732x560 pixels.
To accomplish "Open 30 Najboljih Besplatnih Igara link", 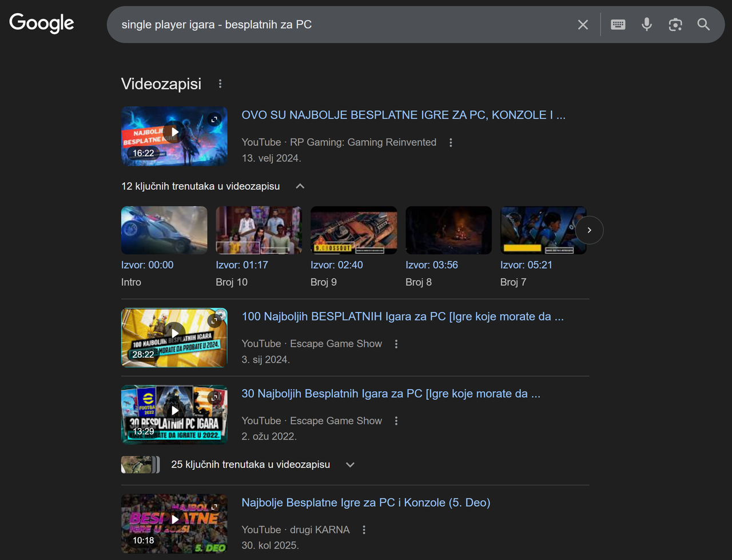I will (x=391, y=394).
